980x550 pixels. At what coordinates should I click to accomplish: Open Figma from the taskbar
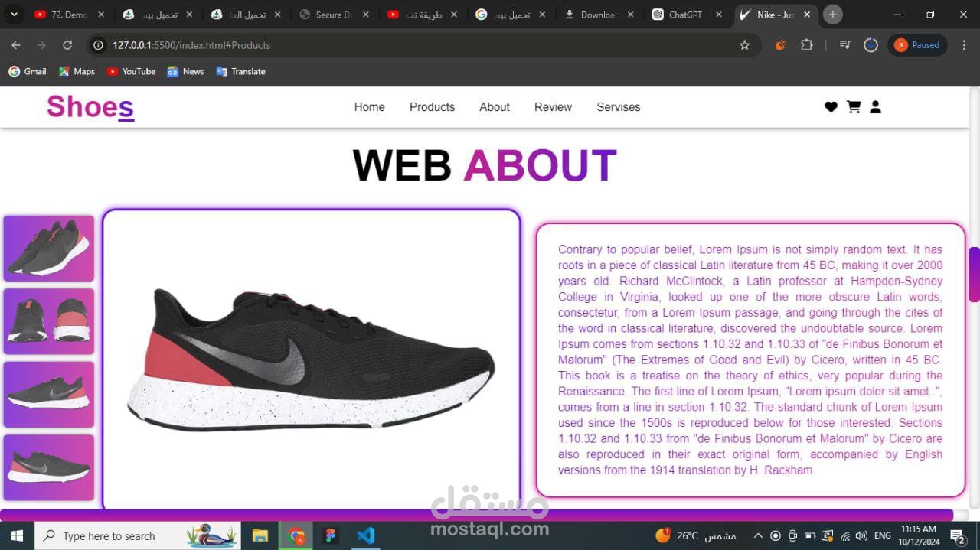(331, 535)
